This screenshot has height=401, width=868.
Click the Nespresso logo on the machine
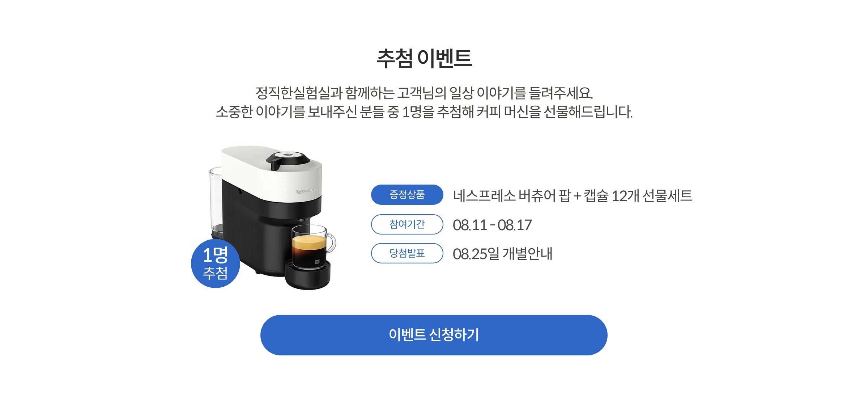click(306, 191)
